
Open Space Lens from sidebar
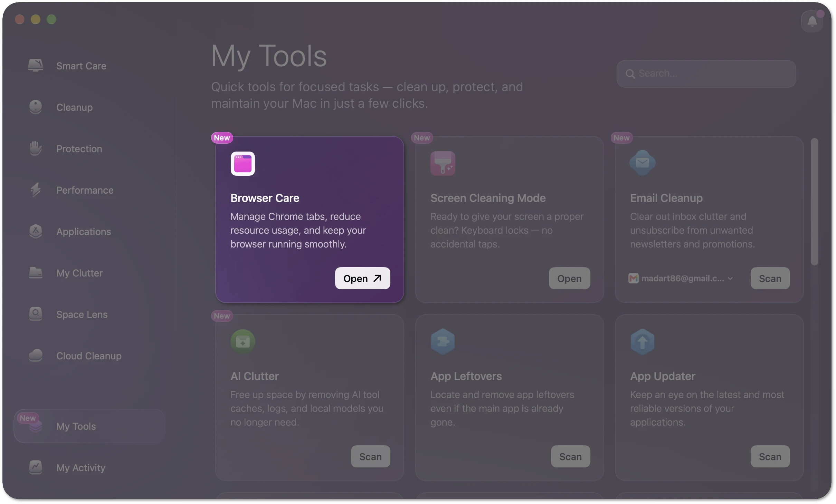tap(89, 314)
